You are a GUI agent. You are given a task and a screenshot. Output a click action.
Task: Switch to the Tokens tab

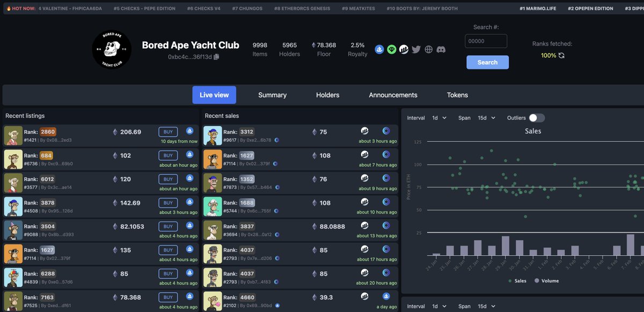click(x=458, y=95)
